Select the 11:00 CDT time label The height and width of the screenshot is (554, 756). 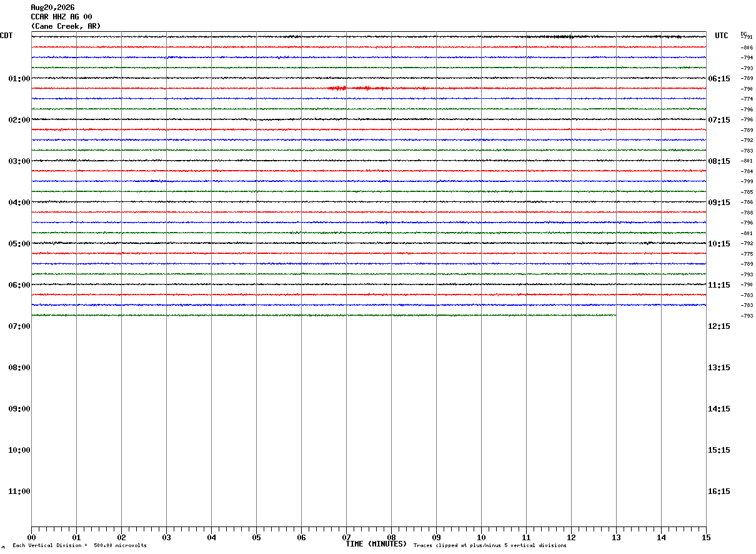pos(19,491)
